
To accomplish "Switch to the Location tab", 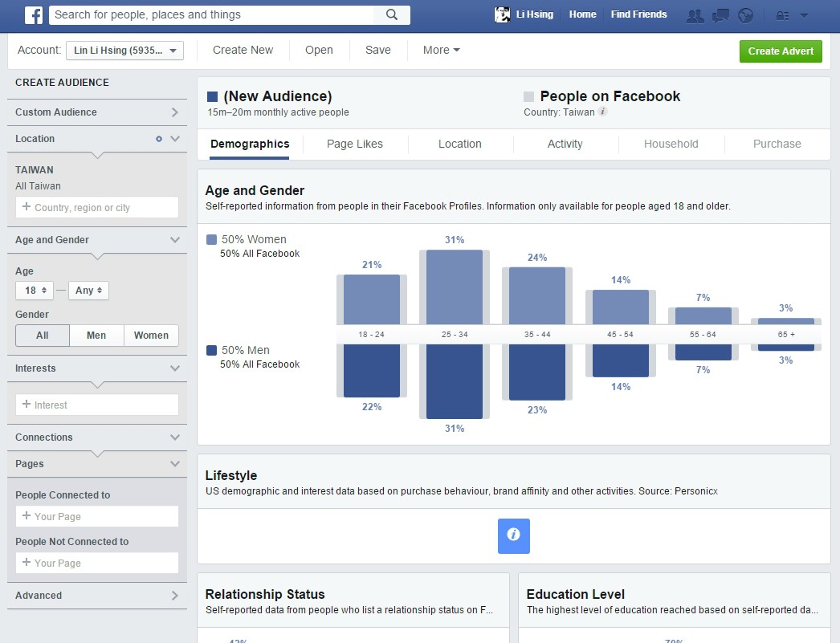I will coord(459,144).
